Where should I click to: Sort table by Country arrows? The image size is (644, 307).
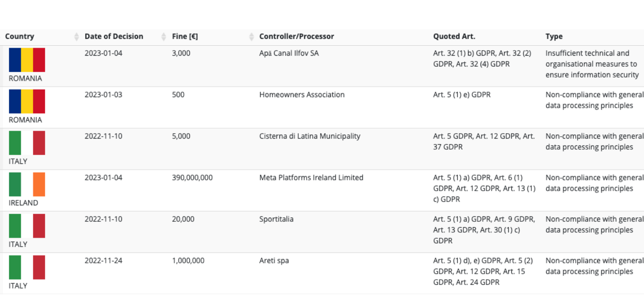(76, 36)
